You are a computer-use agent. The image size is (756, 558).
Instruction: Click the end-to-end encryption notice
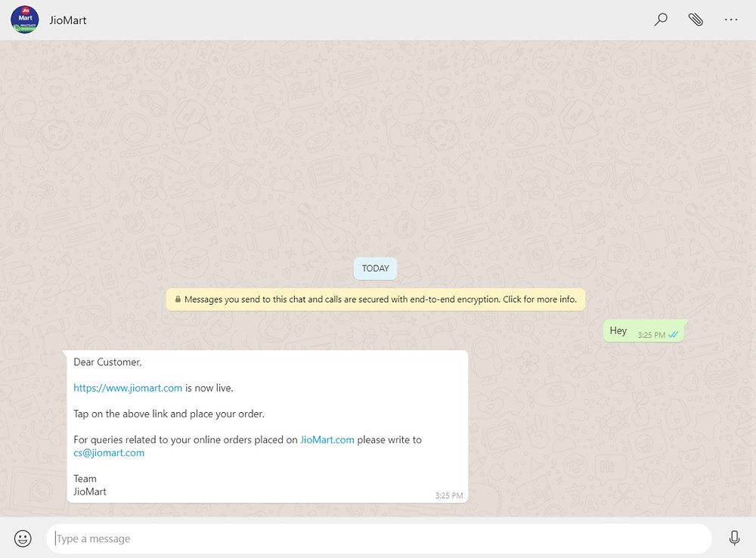click(376, 299)
